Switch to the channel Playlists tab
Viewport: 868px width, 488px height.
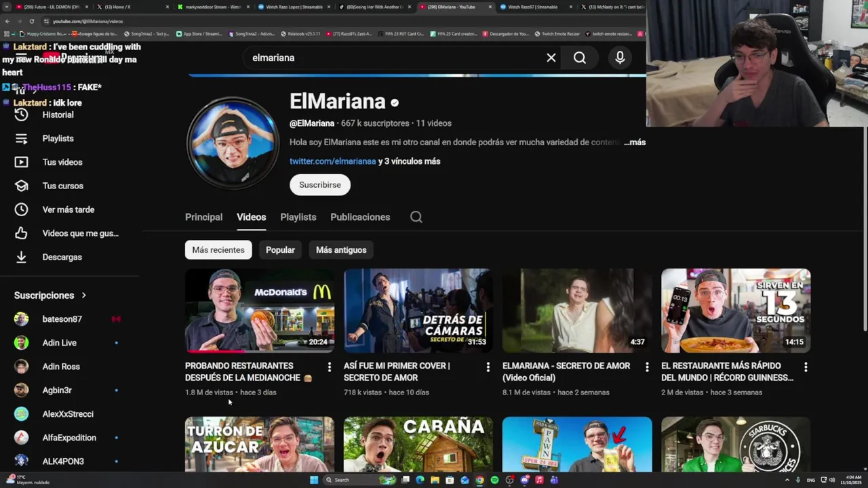coord(298,217)
